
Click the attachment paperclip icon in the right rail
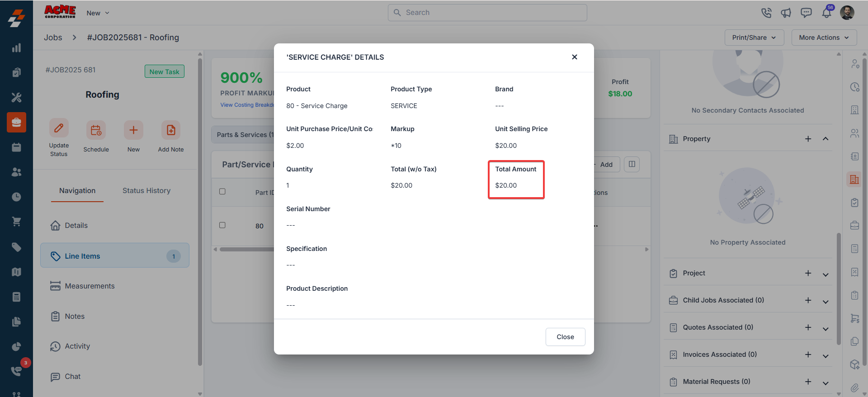pos(854,388)
